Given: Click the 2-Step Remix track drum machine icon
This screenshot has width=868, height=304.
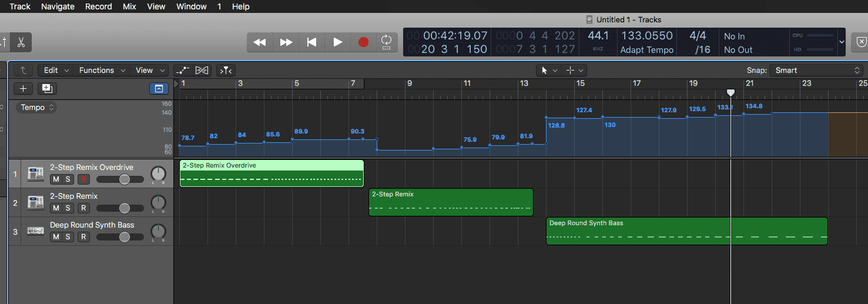Looking at the screenshot, I should (x=36, y=202).
